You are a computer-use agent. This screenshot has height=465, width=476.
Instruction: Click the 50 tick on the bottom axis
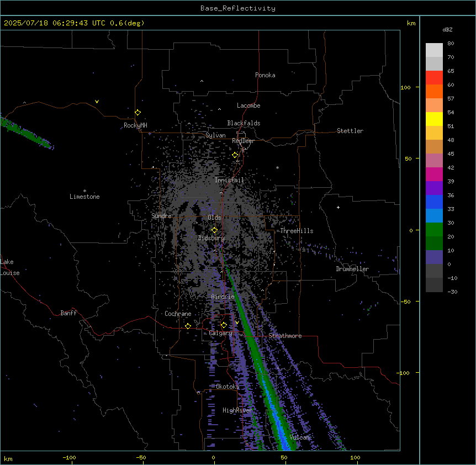pyautogui.click(x=284, y=457)
